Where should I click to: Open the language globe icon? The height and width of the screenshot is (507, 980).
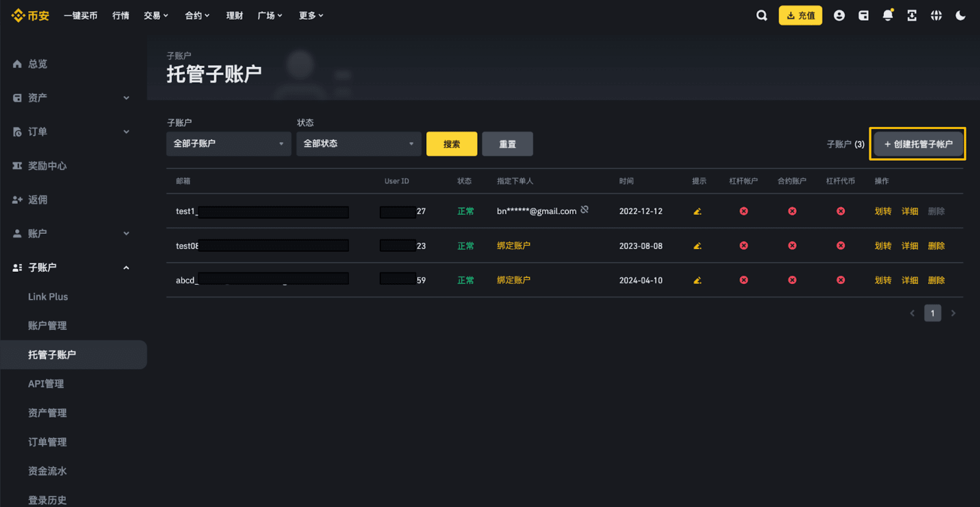(x=936, y=15)
